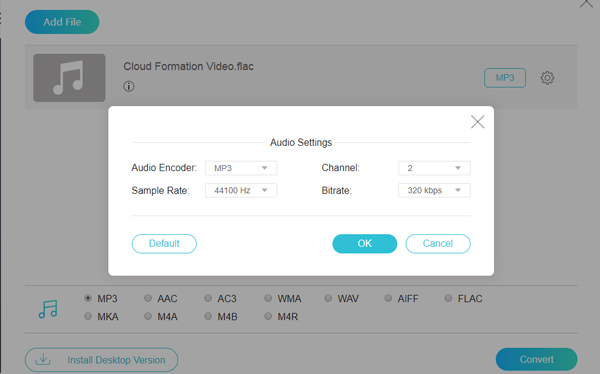The width and height of the screenshot is (600, 374).
Task: Open the Audio Encoder dropdown
Action: point(241,168)
